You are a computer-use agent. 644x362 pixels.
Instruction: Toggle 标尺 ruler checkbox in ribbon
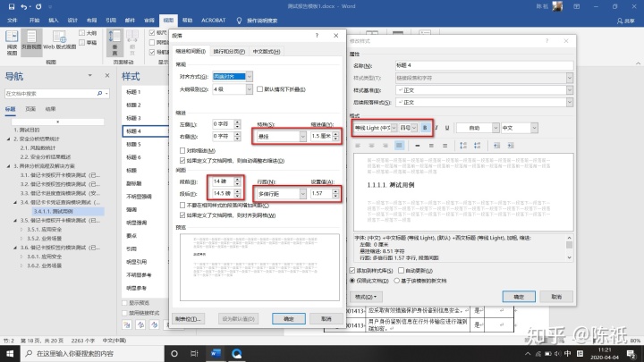pyautogui.click(x=152, y=32)
